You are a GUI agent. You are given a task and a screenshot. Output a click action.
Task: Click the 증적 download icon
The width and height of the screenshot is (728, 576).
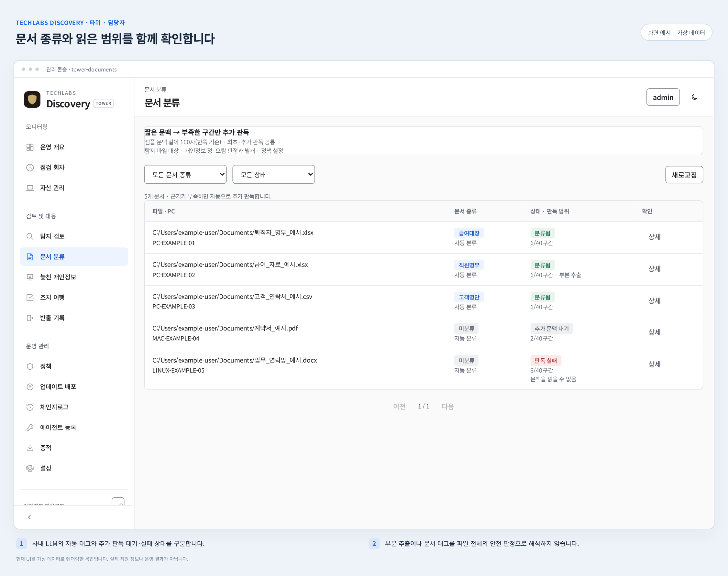point(30,448)
